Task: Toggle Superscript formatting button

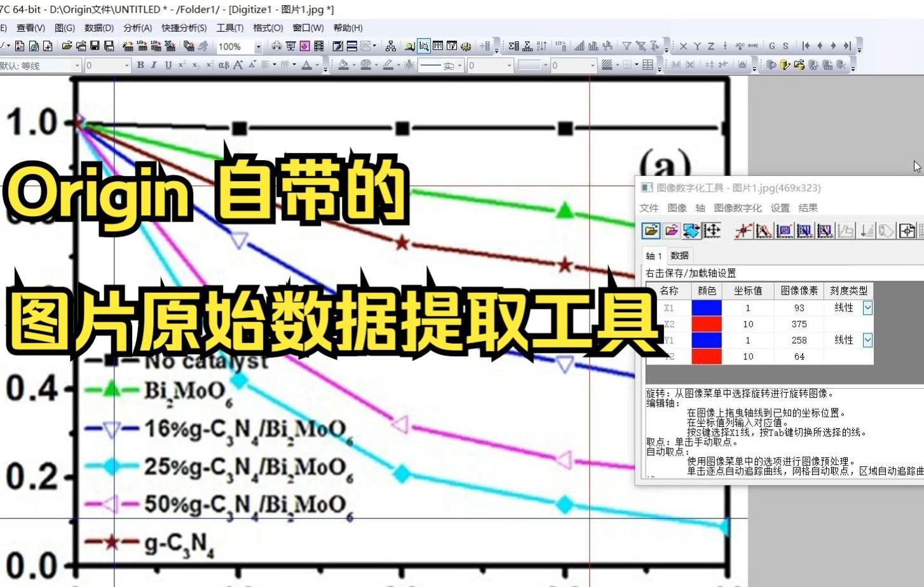Action: 182,65
